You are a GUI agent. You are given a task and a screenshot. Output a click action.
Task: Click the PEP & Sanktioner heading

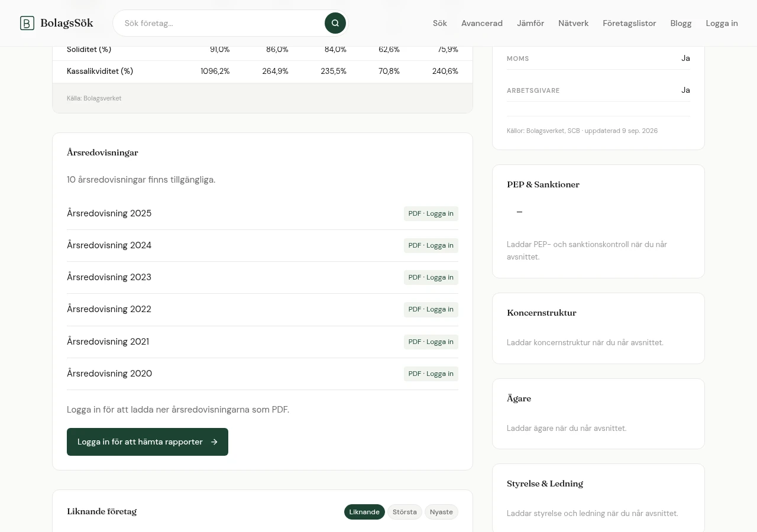(x=543, y=184)
